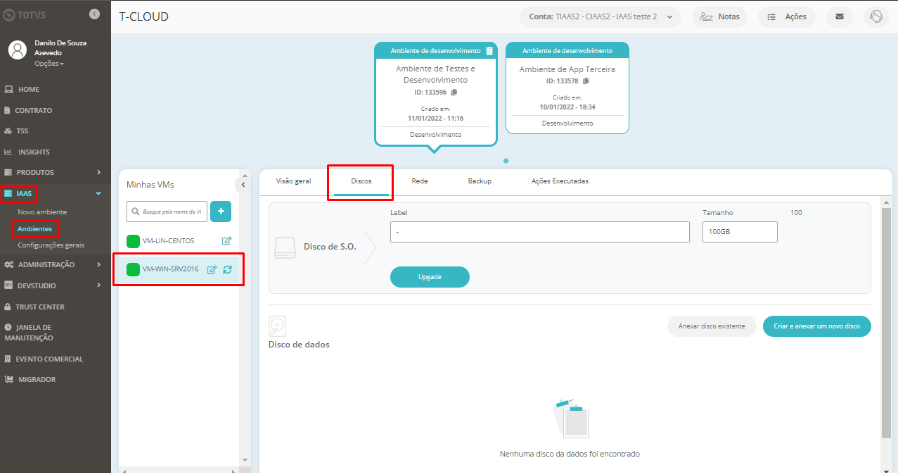The width and height of the screenshot is (899, 474).
Task: Click Criar e anexar um novo disco
Action: pyautogui.click(x=816, y=326)
